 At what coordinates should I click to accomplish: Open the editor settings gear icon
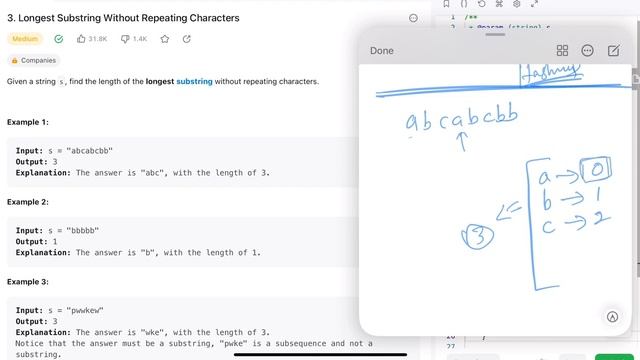click(x=517, y=4)
